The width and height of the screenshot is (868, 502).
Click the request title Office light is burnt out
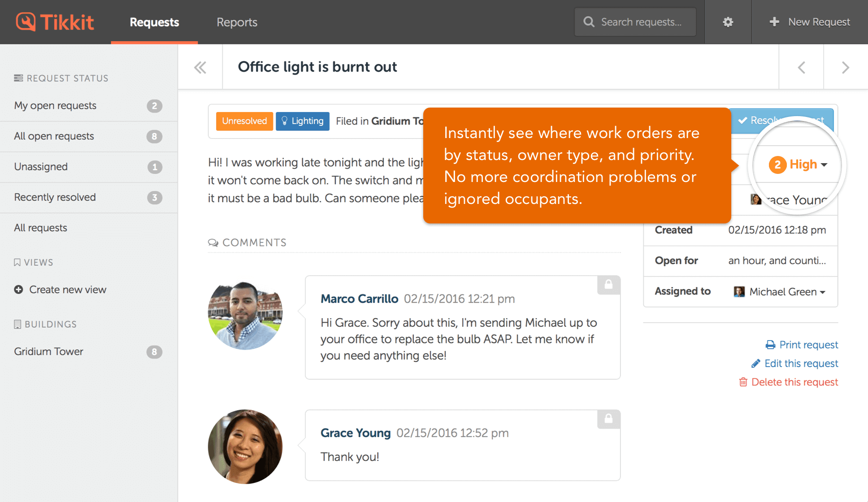coord(317,67)
